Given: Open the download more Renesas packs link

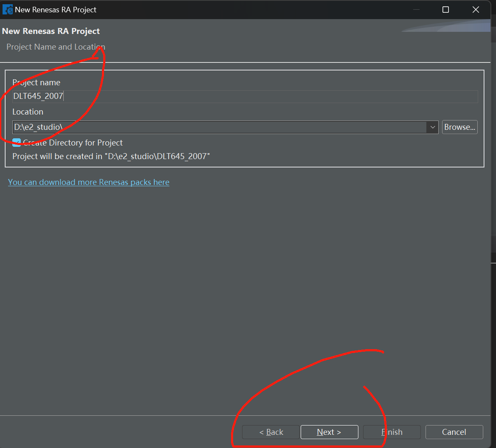Looking at the screenshot, I should pos(89,182).
